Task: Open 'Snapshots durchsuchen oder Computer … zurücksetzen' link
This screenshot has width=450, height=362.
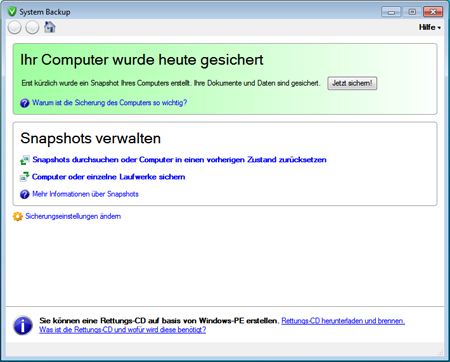Action: pyautogui.click(x=179, y=160)
